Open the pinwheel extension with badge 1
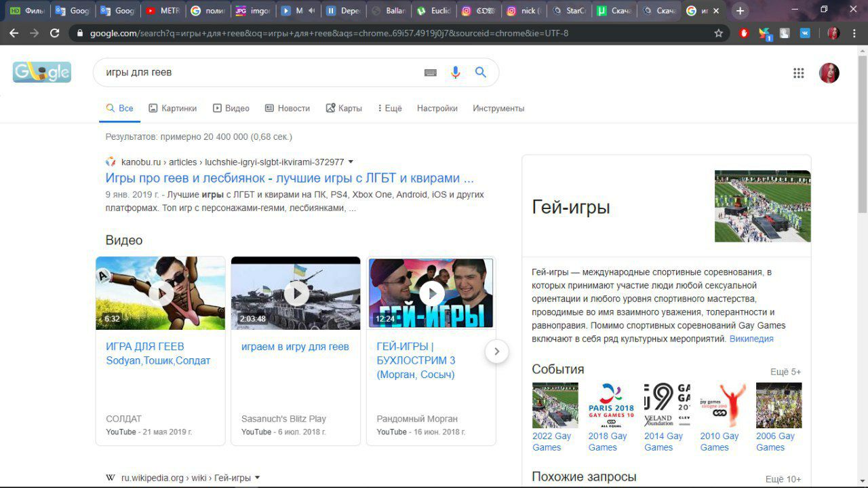Viewport: 868px width, 488px height. coord(765,33)
